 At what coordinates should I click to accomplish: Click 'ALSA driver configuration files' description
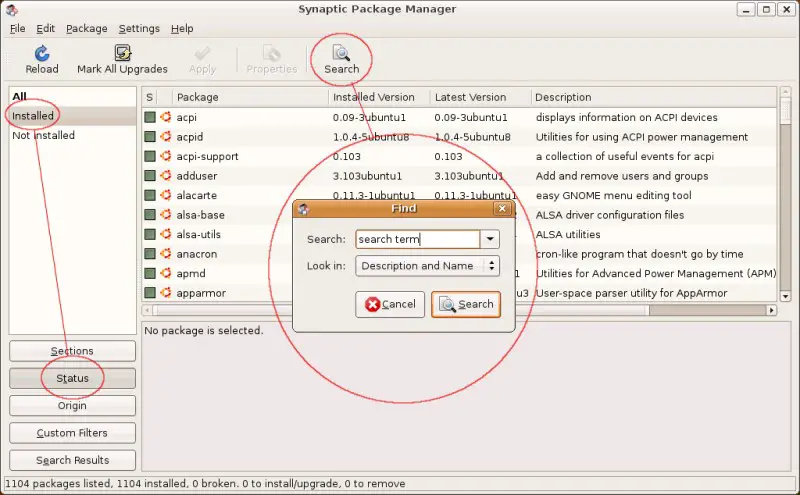click(x=610, y=215)
